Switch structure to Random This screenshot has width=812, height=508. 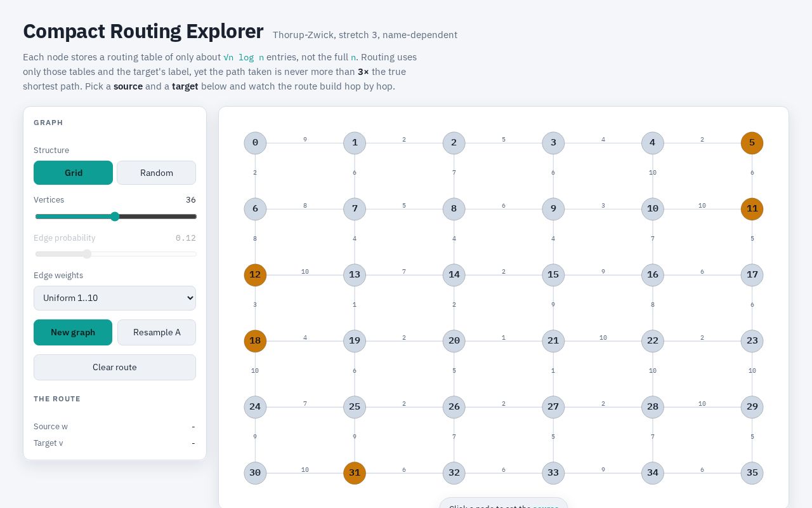pyautogui.click(x=156, y=173)
